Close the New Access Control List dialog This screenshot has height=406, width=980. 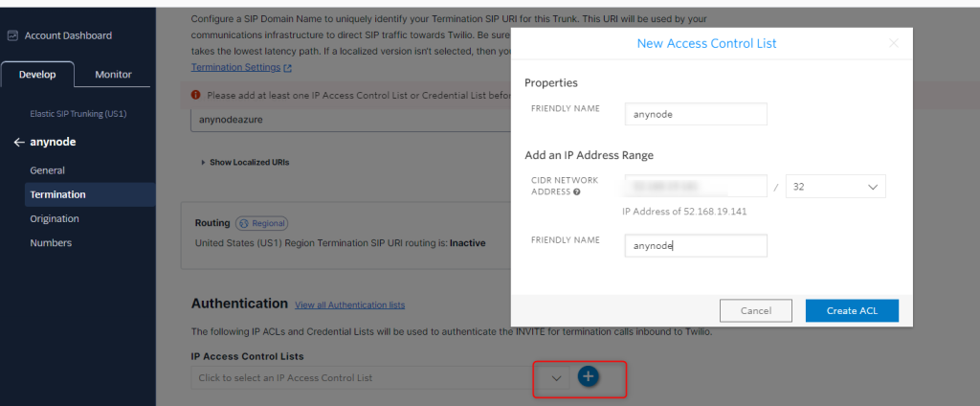pyautogui.click(x=894, y=43)
